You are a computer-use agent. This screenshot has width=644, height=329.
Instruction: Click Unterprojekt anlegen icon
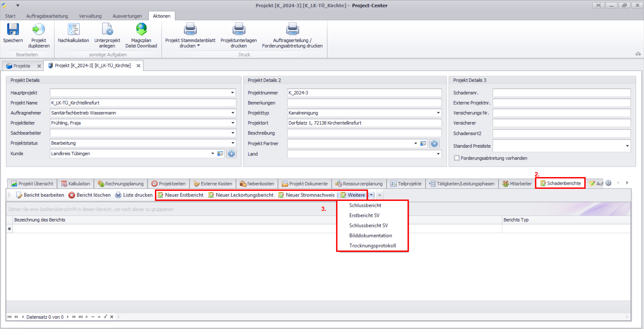pyautogui.click(x=107, y=30)
